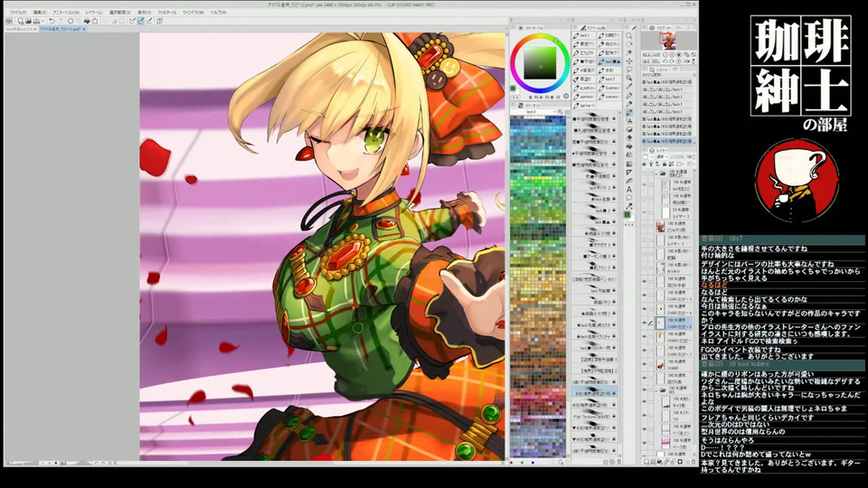Screen dimensions: 868x488
Task: Switch to アイドル皇帝 psd document tab
Action: 61,29
